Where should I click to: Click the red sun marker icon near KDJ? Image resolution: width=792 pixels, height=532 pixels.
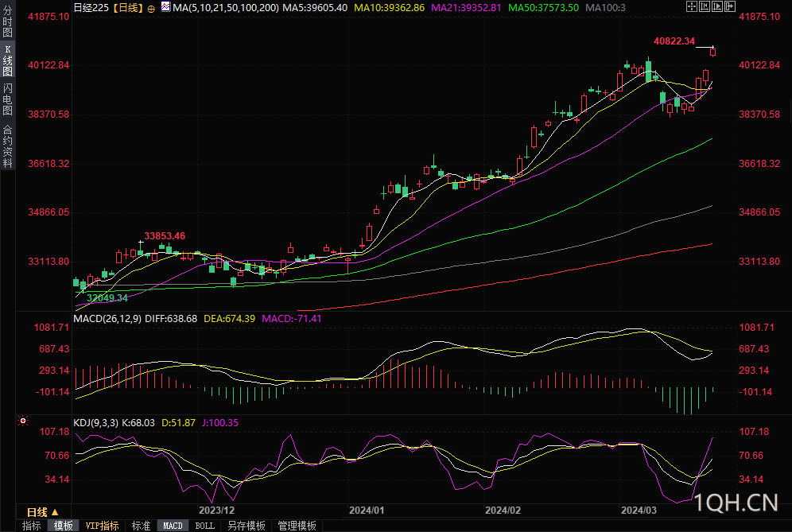pos(23,421)
